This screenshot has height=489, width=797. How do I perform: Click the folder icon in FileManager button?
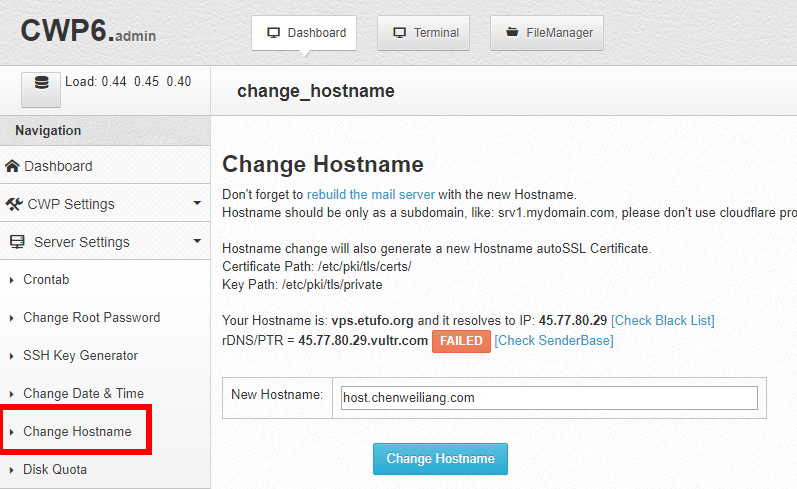[512, 33]
